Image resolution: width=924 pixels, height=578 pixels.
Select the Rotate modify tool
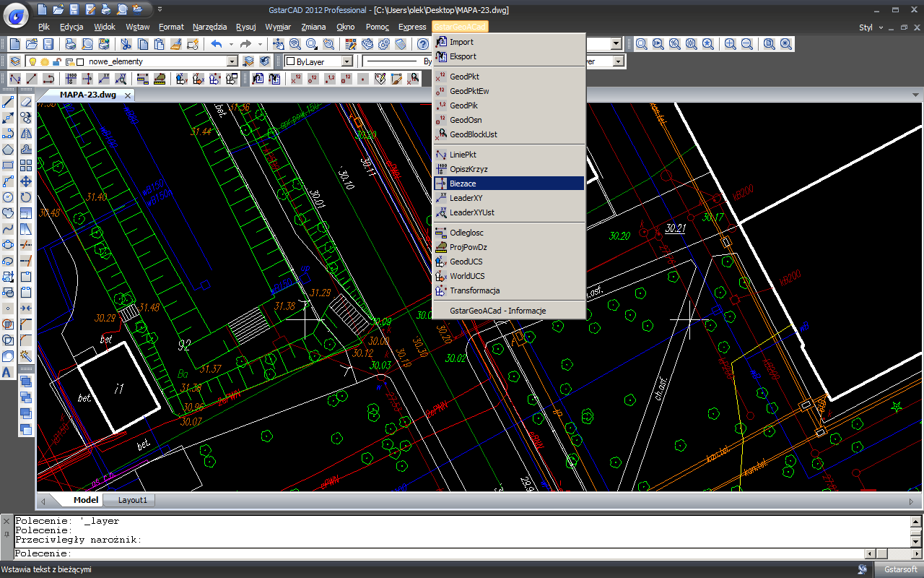(x=26, y=197)
